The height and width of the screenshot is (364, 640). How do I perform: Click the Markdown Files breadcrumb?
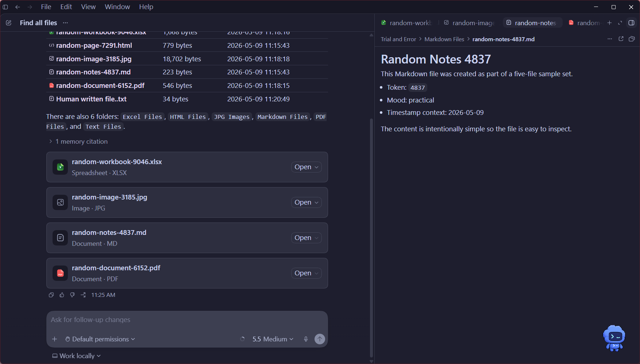[x=444, y=39]
